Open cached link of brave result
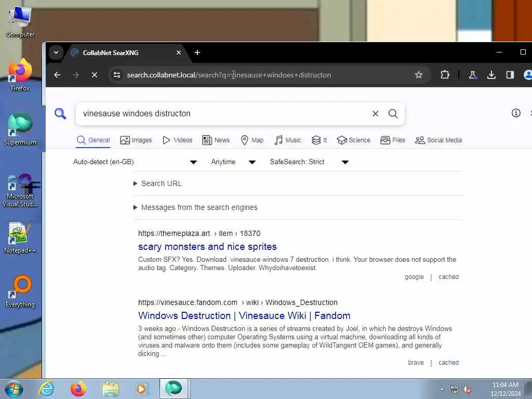The width and height of the screenshot is (532, 399). coord(448,363)
